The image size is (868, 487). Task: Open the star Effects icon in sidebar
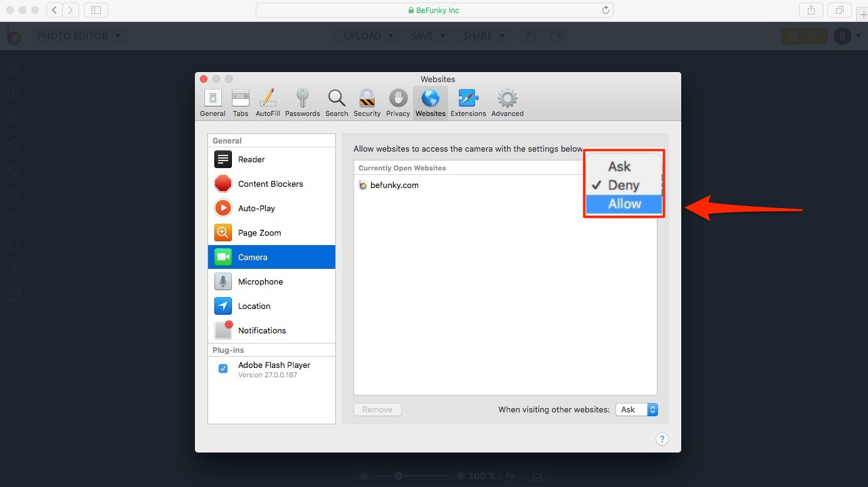point(14,145)
